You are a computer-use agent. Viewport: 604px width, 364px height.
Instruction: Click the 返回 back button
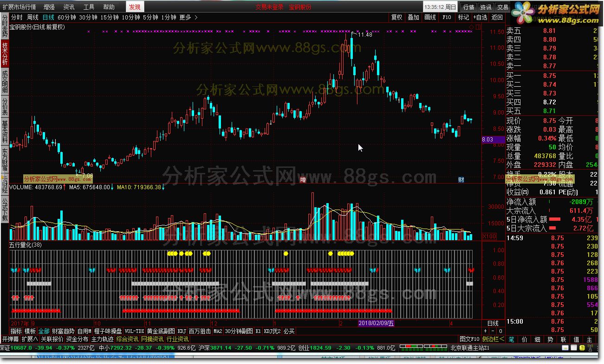[497, 17]
